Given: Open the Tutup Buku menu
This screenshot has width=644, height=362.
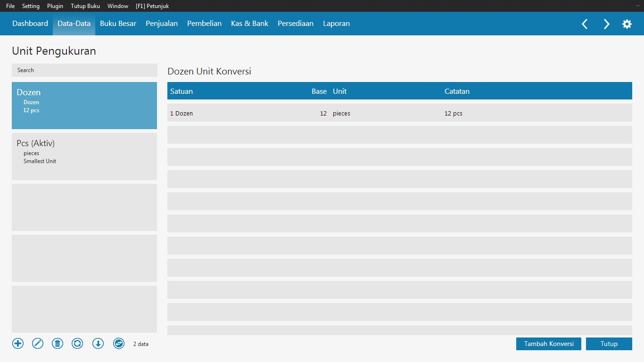Looking at the screenshot, I should tap(85, 6).
